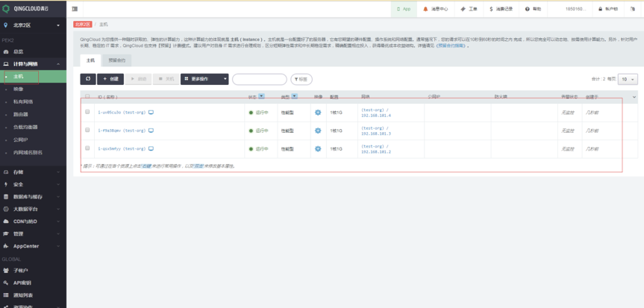Open the per-page count selector showing 10

628,78
